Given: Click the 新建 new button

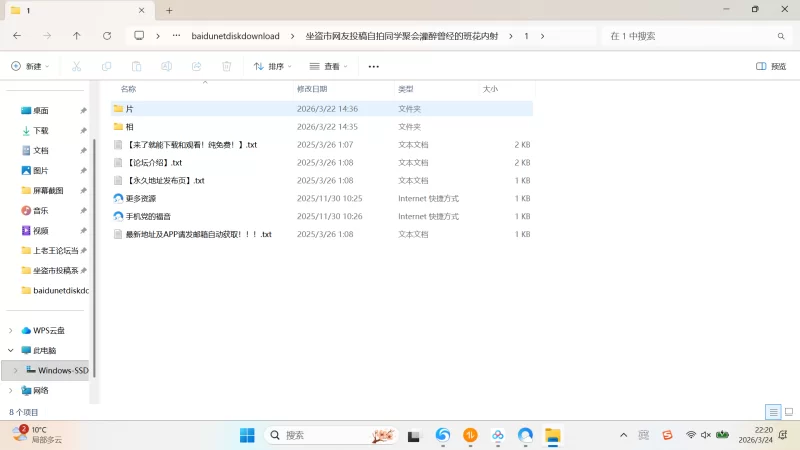Looking at the screenshot, I should (x=30, y=66).
